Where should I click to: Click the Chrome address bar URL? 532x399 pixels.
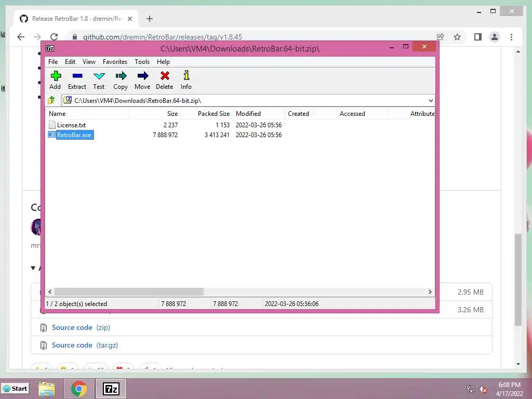click(x=163, y=37)
